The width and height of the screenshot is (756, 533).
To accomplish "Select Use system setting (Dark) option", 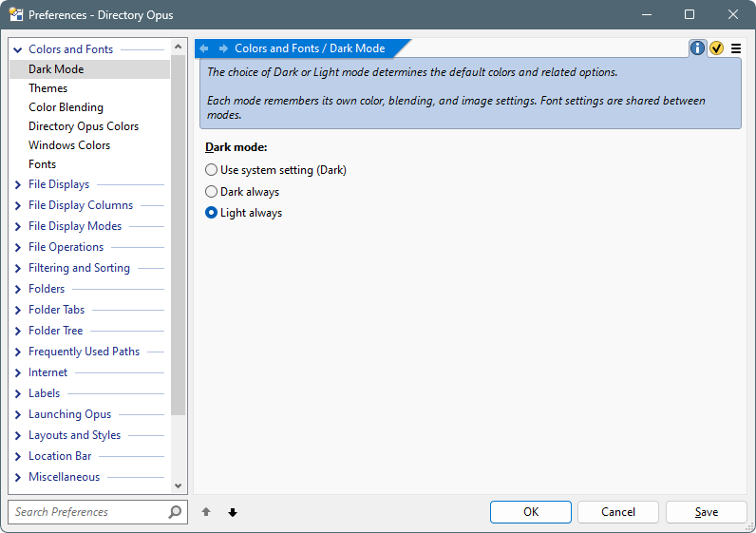I will (x=211, y=170).
